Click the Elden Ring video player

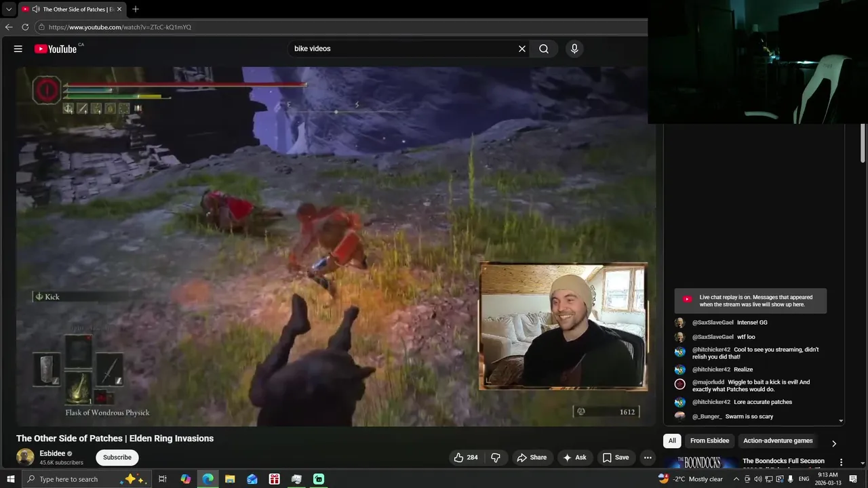point(336,247)
